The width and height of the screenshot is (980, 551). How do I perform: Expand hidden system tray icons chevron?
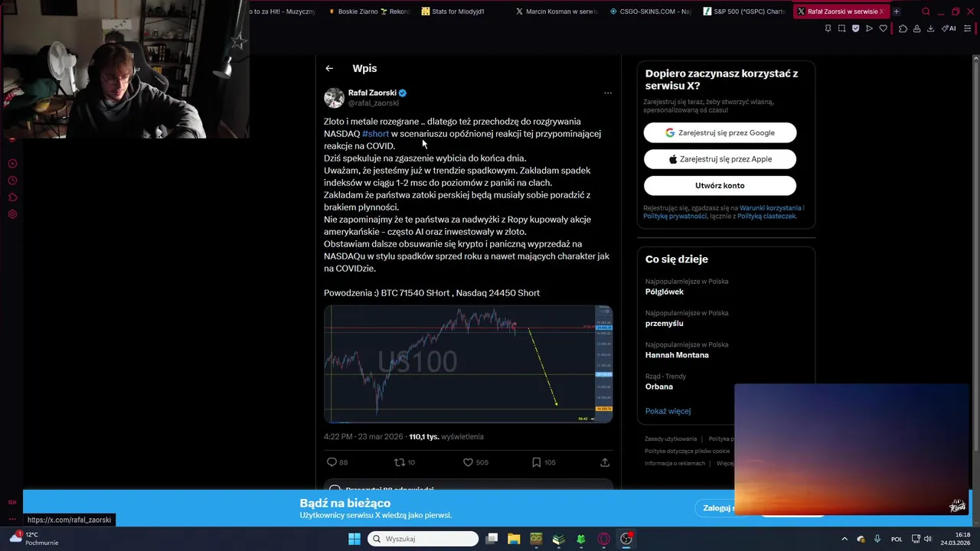844,539
